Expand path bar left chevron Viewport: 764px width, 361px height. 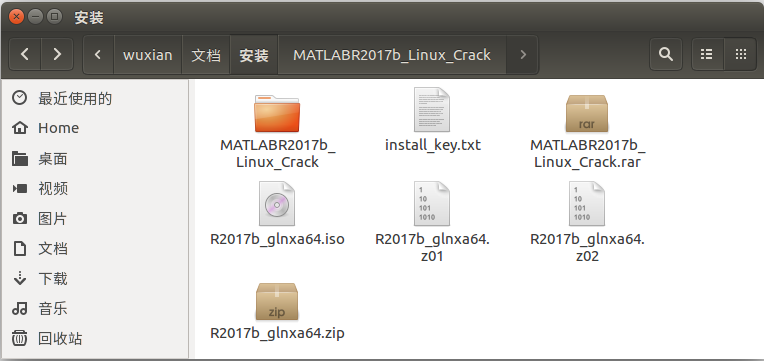coord(98,55)
